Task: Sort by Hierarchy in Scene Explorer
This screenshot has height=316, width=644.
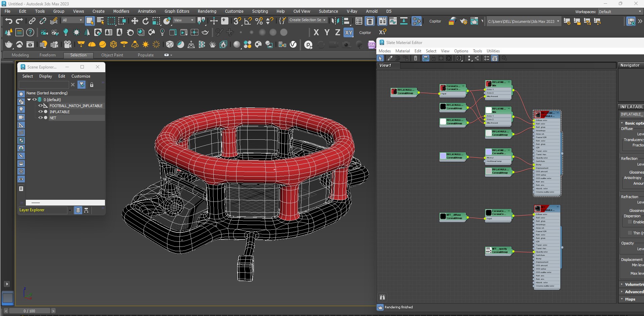Action: 86,210
